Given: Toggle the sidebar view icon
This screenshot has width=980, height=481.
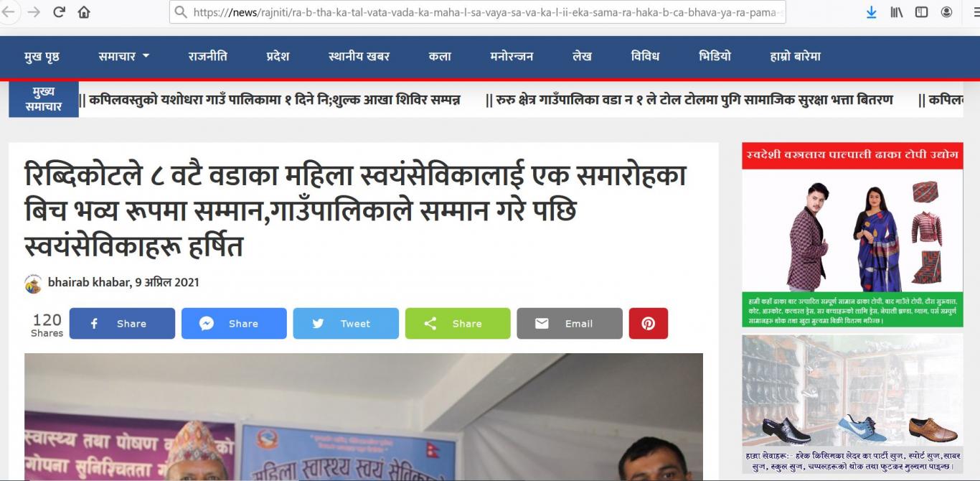Looking at the screenshot, I should tap(921, 12).
